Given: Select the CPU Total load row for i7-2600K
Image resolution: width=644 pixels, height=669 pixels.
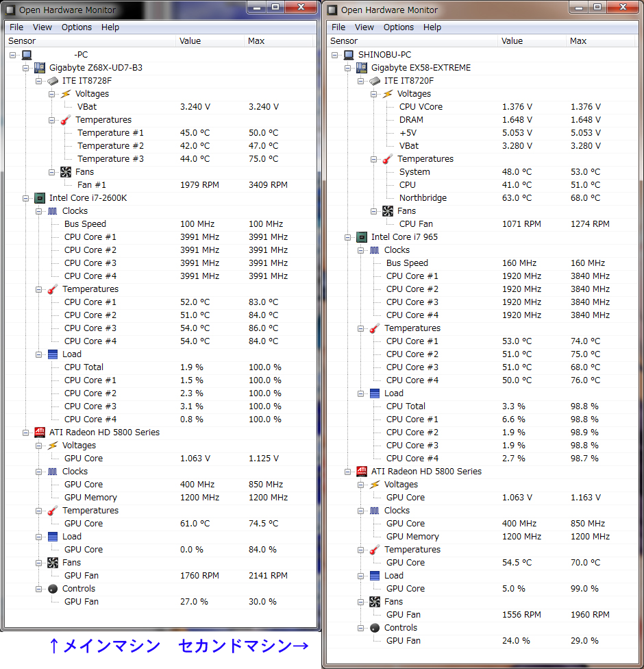Looking at the screenshot, I should click(x=84, y=367).
